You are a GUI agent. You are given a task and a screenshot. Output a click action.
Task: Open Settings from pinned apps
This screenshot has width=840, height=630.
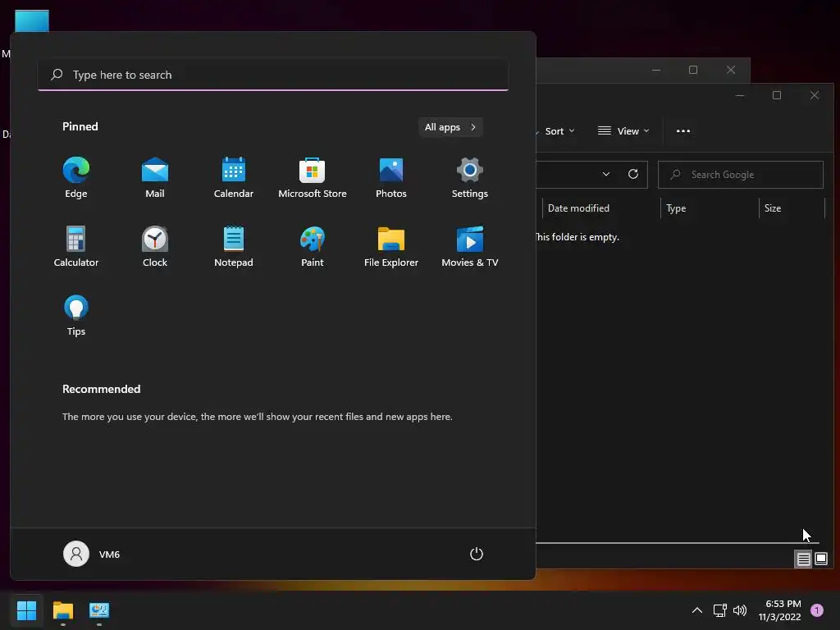[x=470, y=177]
